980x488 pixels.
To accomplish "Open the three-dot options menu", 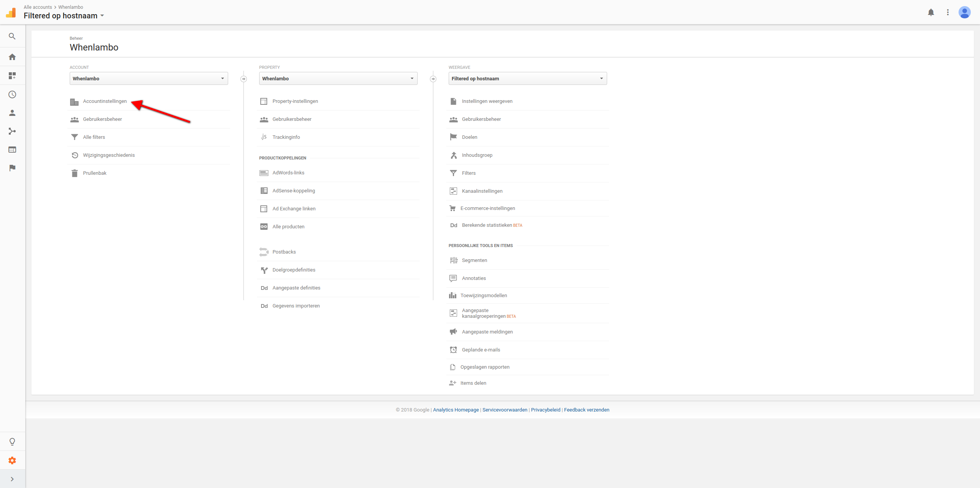I will pos(948,12).
